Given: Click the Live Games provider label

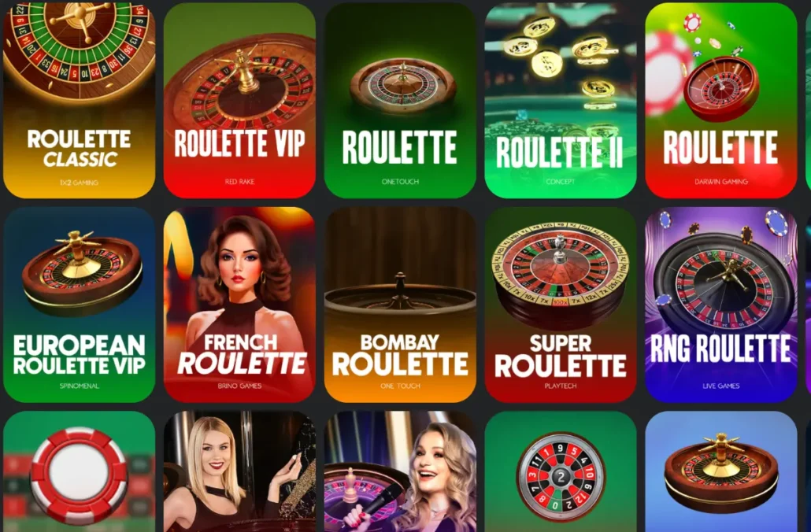Looking at the screenshot, I should pyautogui.click(x=721, y=386).
